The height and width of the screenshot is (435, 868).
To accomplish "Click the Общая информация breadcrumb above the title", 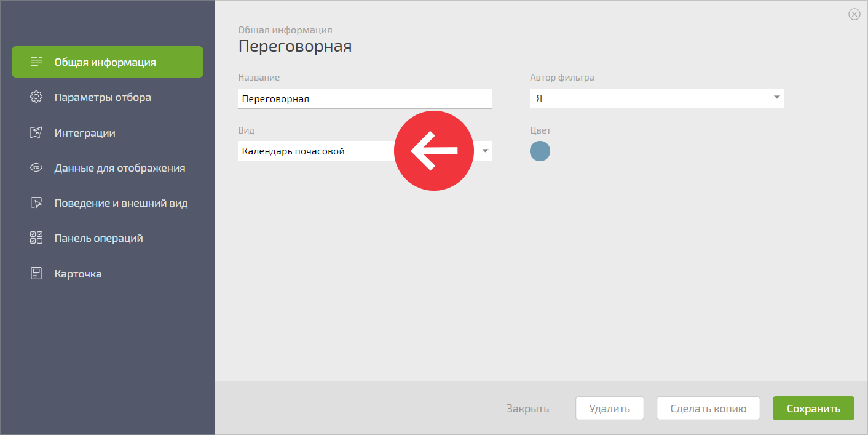I will [285, 30].
